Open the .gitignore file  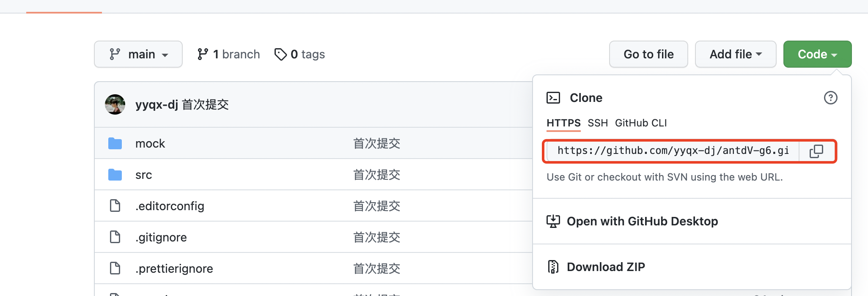[x=161, y=237]
